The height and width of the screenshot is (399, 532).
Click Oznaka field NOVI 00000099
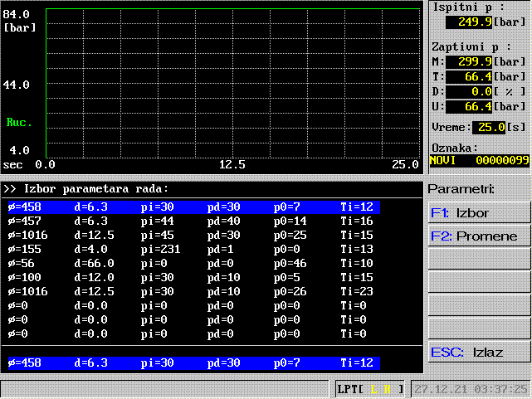click(x=479, y=160)
